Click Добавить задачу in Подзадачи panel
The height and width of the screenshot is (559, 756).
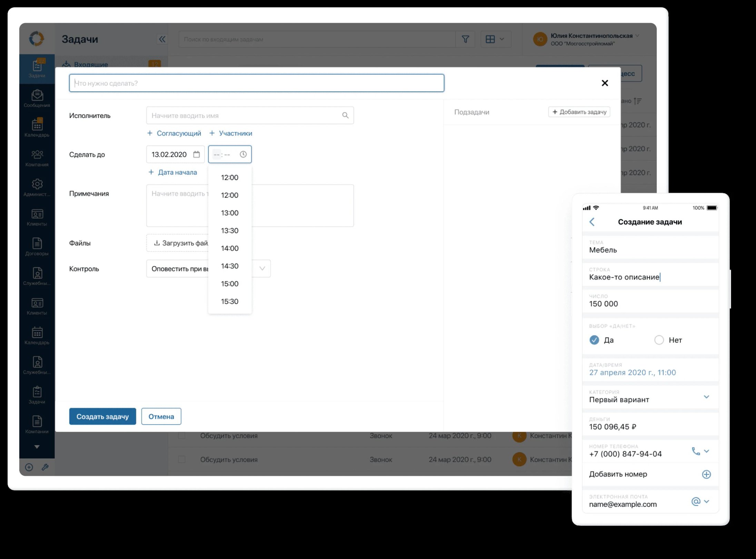(579, 112)
